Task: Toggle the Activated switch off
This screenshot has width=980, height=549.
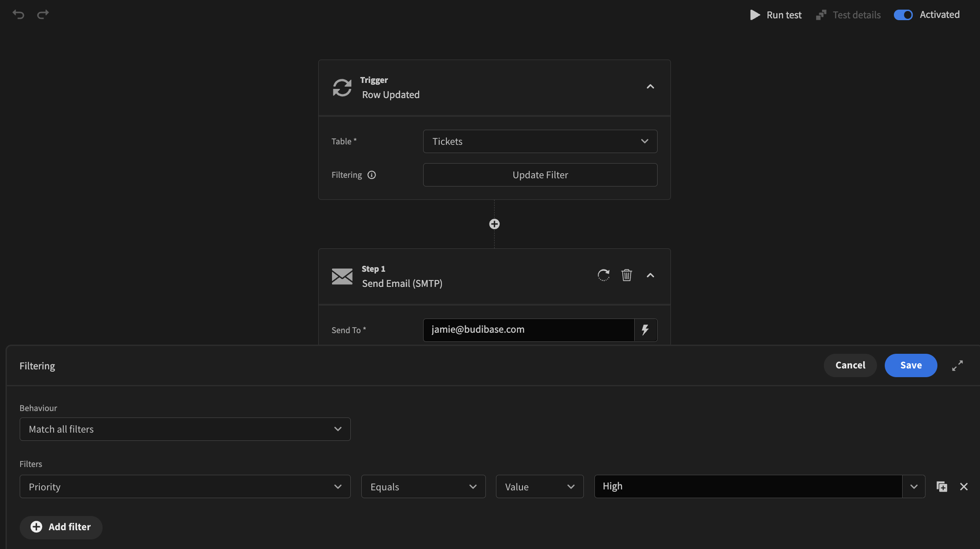Action: (x=903, y=15)
